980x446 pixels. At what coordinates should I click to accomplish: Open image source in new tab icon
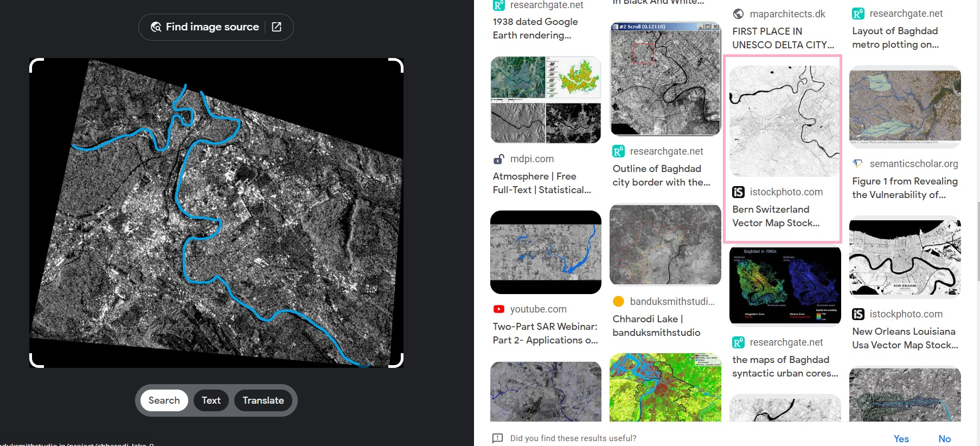[277, 27]
